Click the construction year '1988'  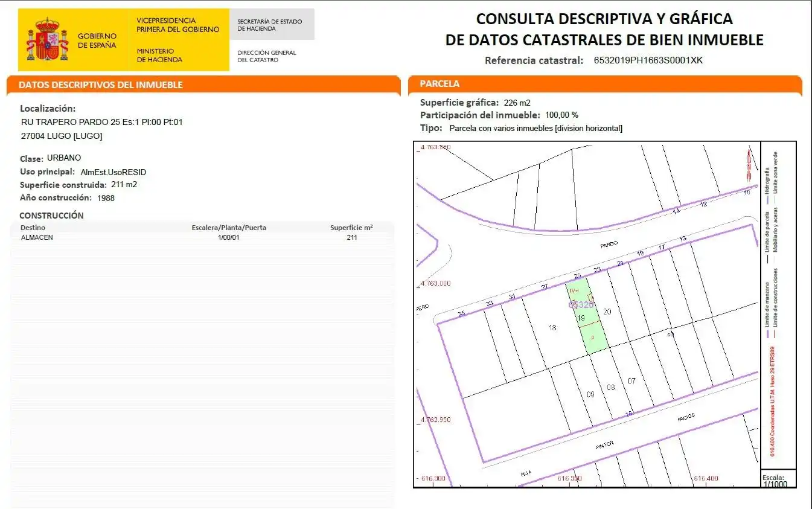point(105,198)
